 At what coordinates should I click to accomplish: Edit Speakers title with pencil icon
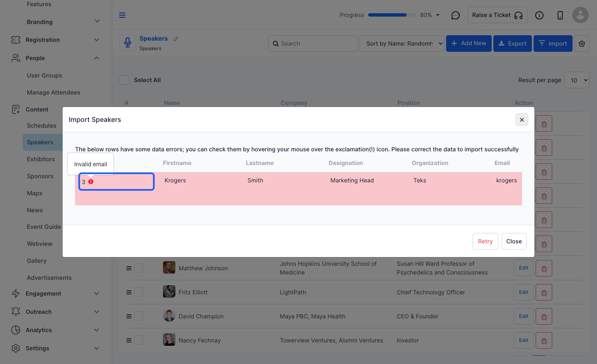click(x=176, y=39)
